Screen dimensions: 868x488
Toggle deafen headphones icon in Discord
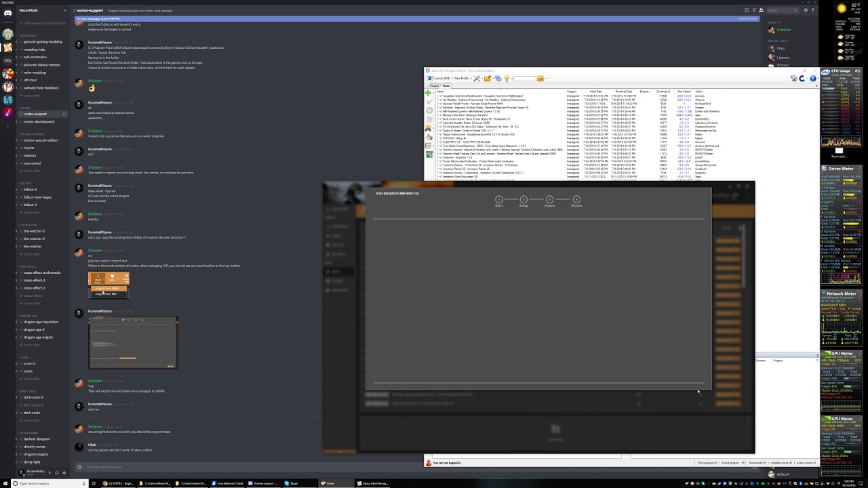pyautogui.click(x=57, y=472)
